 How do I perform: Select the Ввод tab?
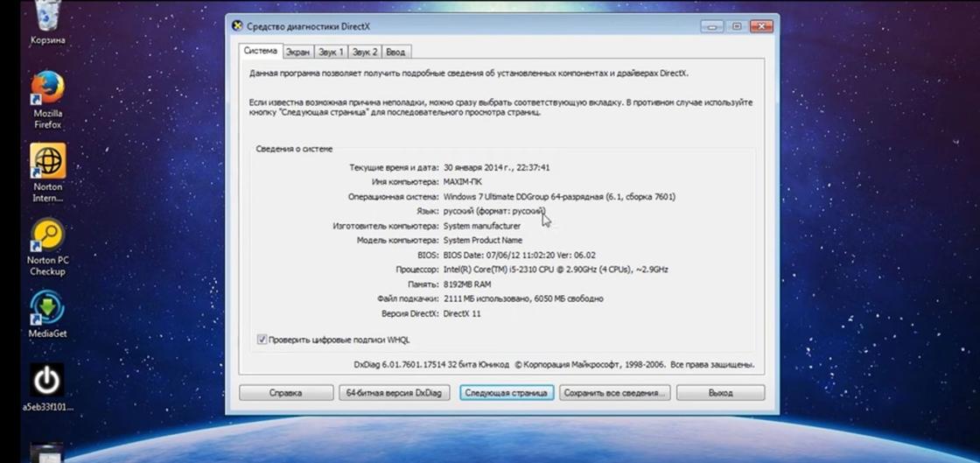395,52
